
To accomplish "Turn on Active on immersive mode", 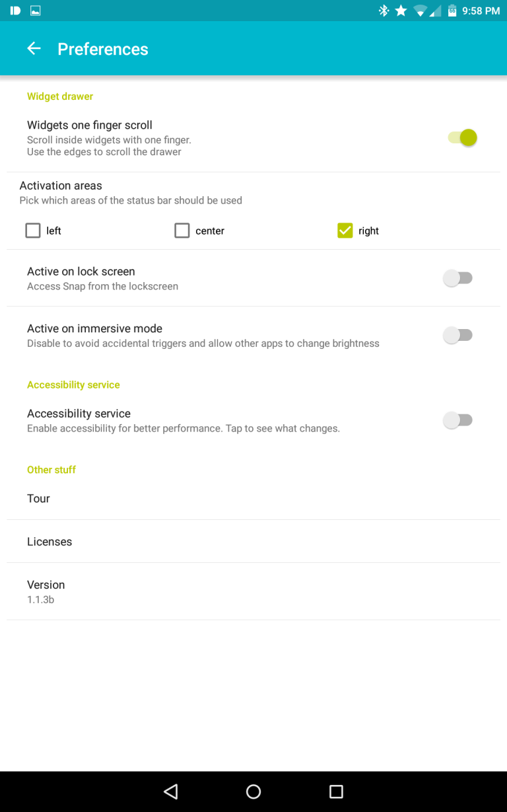I will click(x=457, y=335).
